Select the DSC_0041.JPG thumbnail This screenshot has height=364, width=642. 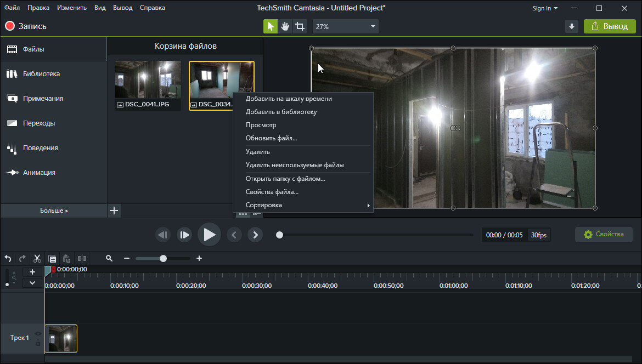click(x=148, y=80)
